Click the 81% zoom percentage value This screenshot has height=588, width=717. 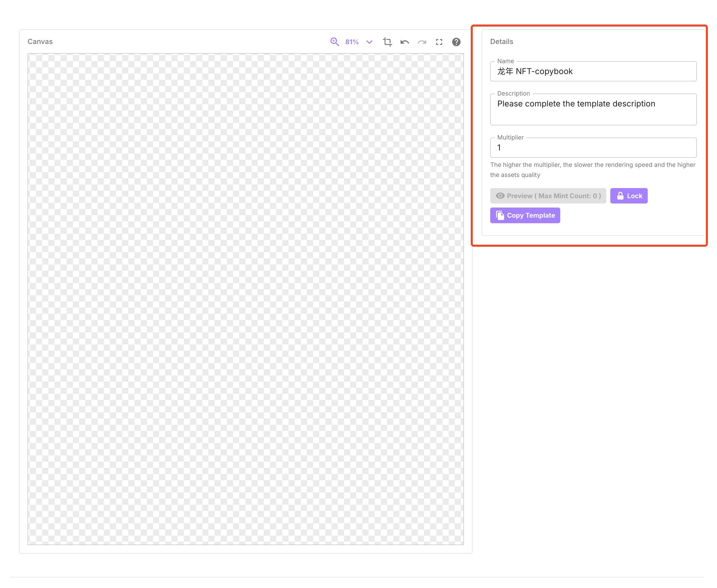pyautogui.click(x=352, y=42)
